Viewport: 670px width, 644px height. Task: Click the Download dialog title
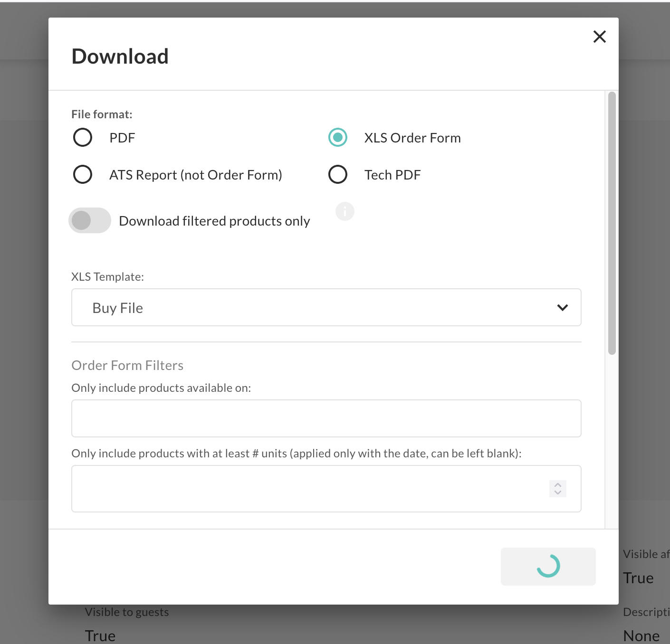pyautogui.click(x=120, y=56)
